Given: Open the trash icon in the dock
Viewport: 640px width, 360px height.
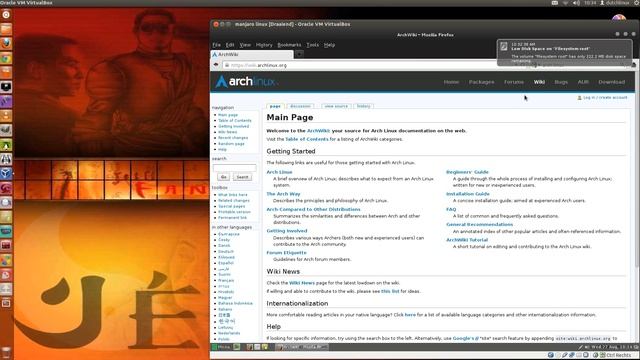Looking at the screenshot, I should [x=6, y=353].
